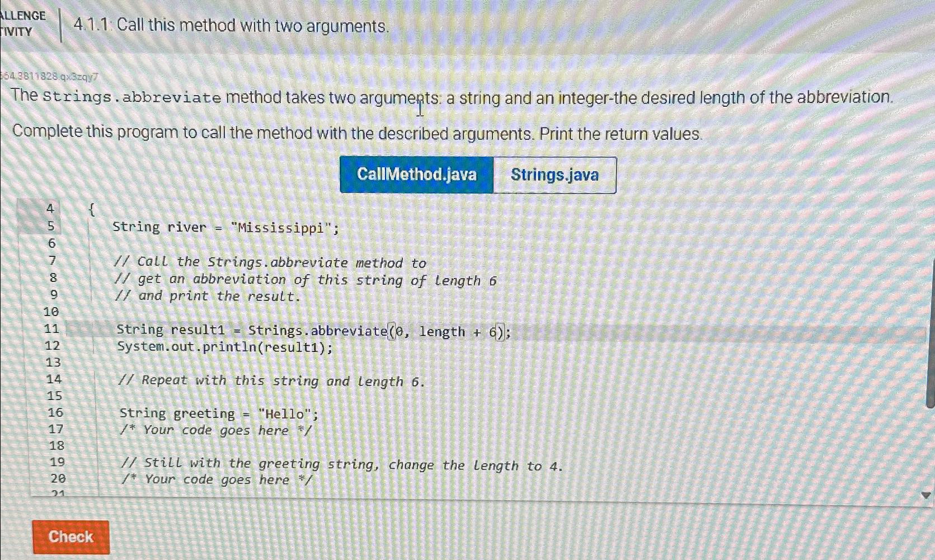Click line number 20 in the gutter
This screenshot has height=560, width=935.
pyautogui.click(x=58, y=478)
